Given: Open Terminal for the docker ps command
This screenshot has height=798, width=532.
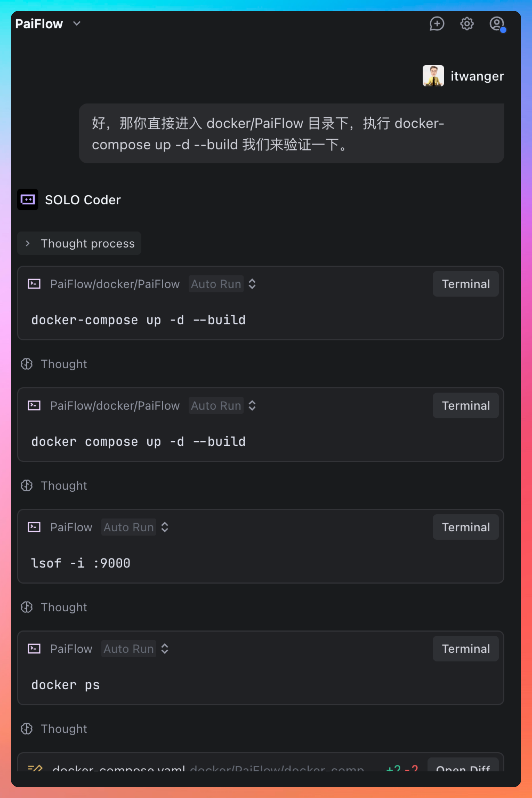Looking at the screenshot, I should pos(465,649).
